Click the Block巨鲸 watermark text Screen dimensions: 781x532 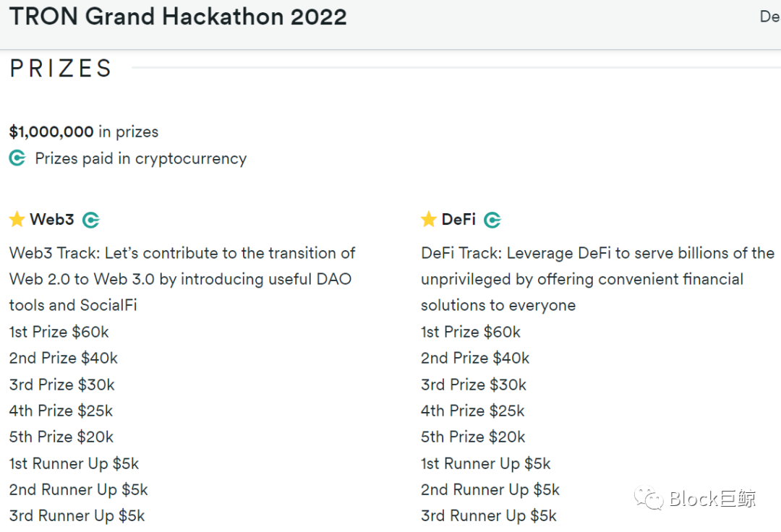713,499
